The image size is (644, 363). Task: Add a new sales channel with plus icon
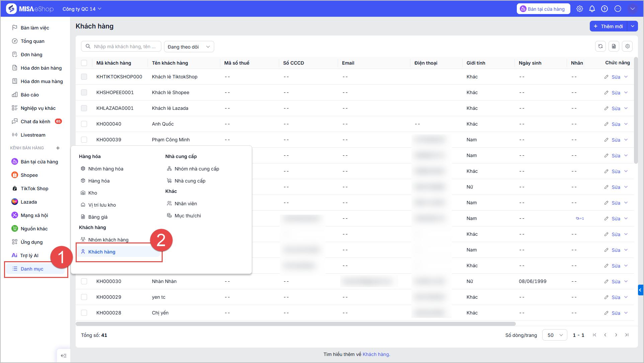pyautogui.click(x=58, y=148)
